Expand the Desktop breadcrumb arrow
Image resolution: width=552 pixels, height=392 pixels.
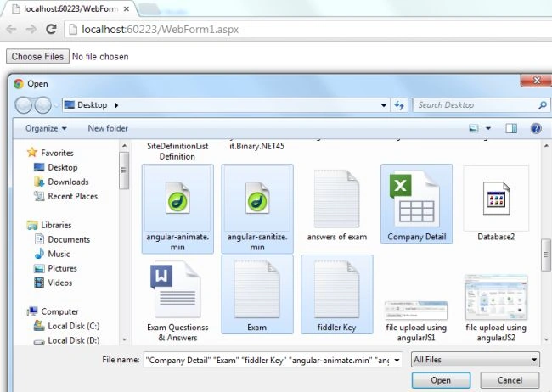(x=116, y=105)
